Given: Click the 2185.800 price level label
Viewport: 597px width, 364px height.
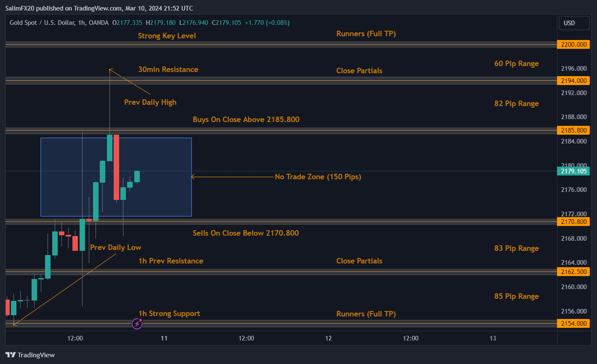Looking at the screenshot, I should [573, 130].
